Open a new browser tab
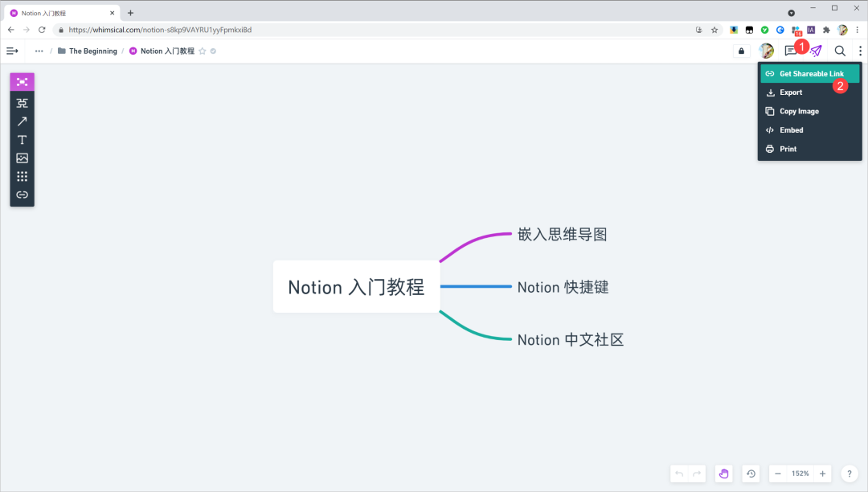Viewport: 868px width, 492px height. pos(131,13)
